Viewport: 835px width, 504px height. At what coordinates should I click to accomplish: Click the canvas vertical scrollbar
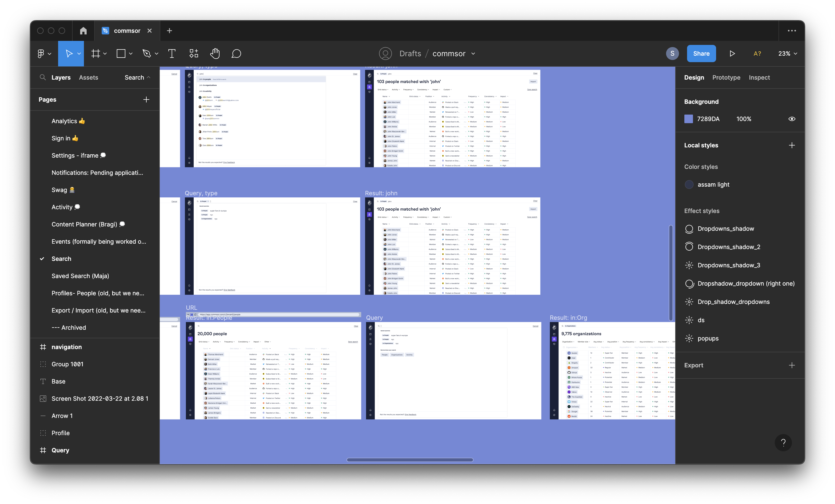671,273
